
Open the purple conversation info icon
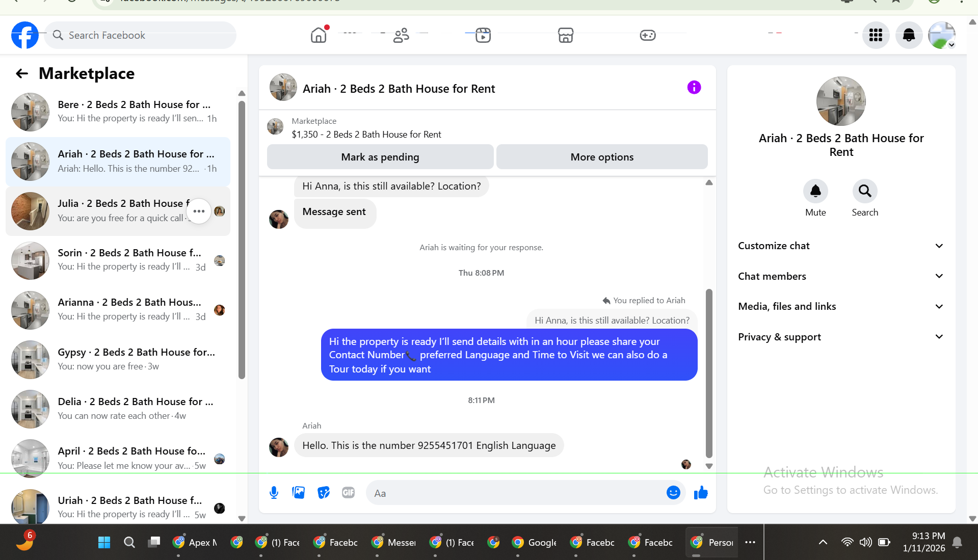pyautogui.click(x=694, y=88)
